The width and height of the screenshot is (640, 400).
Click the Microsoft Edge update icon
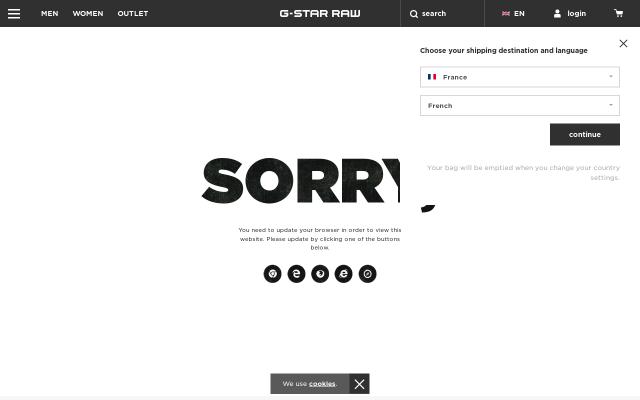pos(296,274)
